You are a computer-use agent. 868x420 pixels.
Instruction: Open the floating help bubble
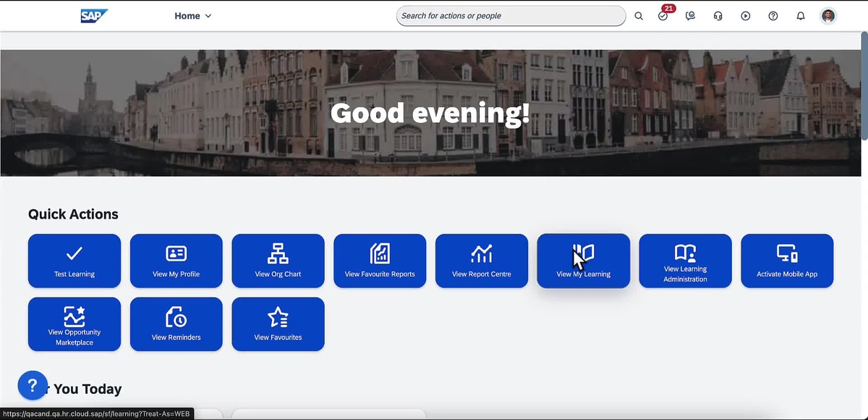point(32,385)
